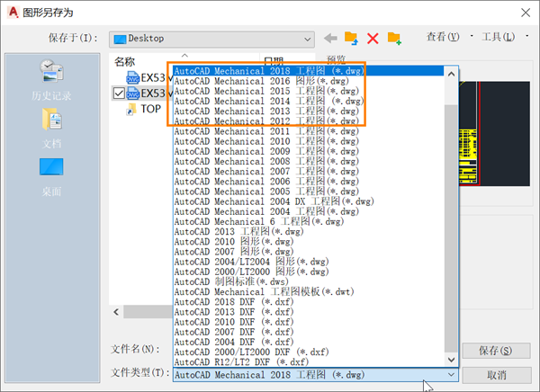This screenshot has height=392, width=540.
Task: Choose AutoCAD Mechanical 2013 工程图 (*.dwg)
Action: point(309,111)
